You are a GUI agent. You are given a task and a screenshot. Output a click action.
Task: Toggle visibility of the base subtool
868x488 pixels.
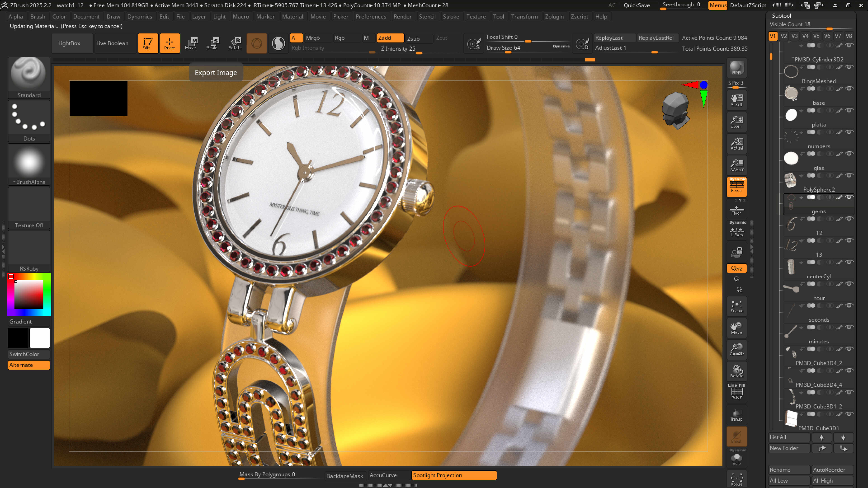pos(849,89)
